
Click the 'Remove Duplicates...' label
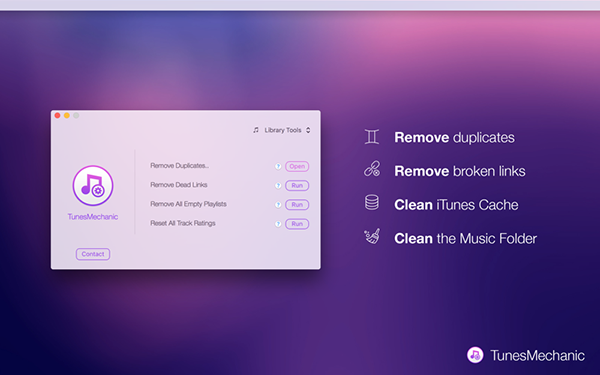tap(179, 166)
